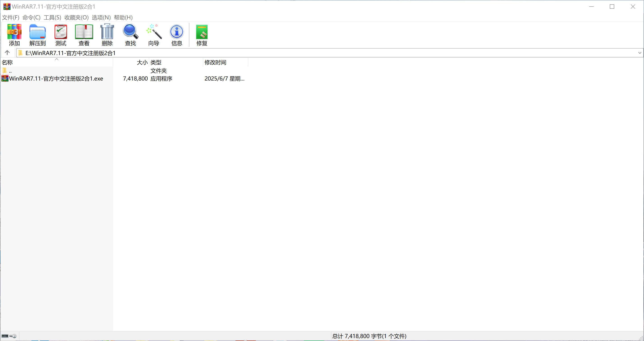Click WinRAR app icon in title bar
The width and height of the screenshot is (644, 341).
point(7,7)
